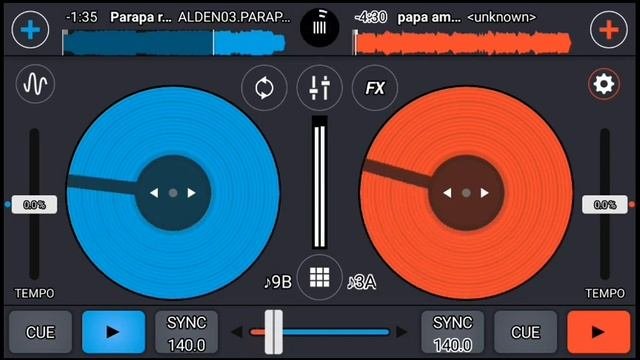Screen dimensions: 640x360
Task: Open the waveform view icon
Action: pos(35,84)
